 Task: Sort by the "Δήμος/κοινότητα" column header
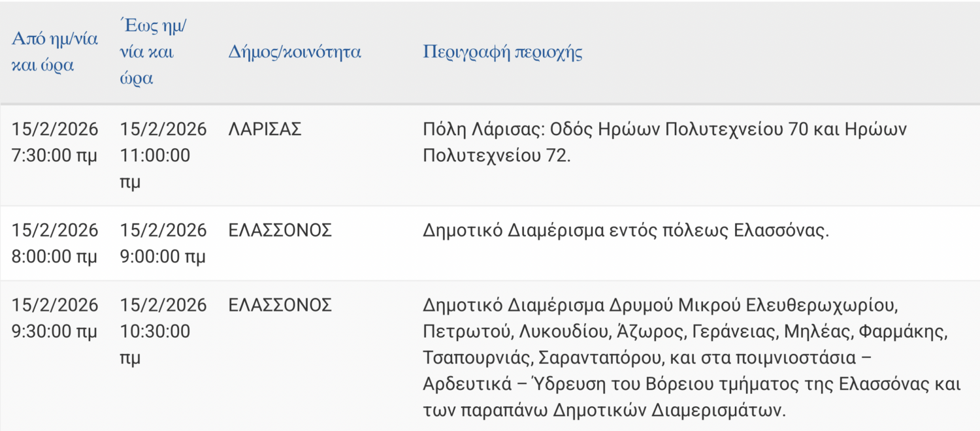295,52
